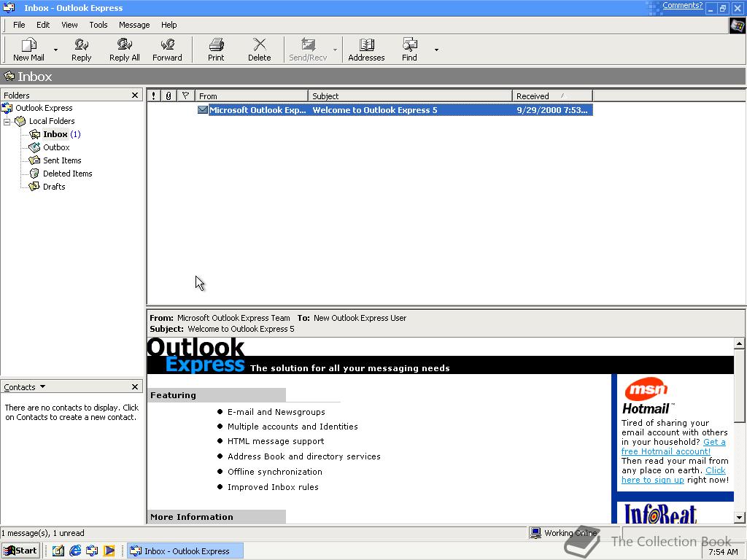Launch Outlook Express from quick launch
The width and height of the screenshot is (747, 560).
[92, 551]
